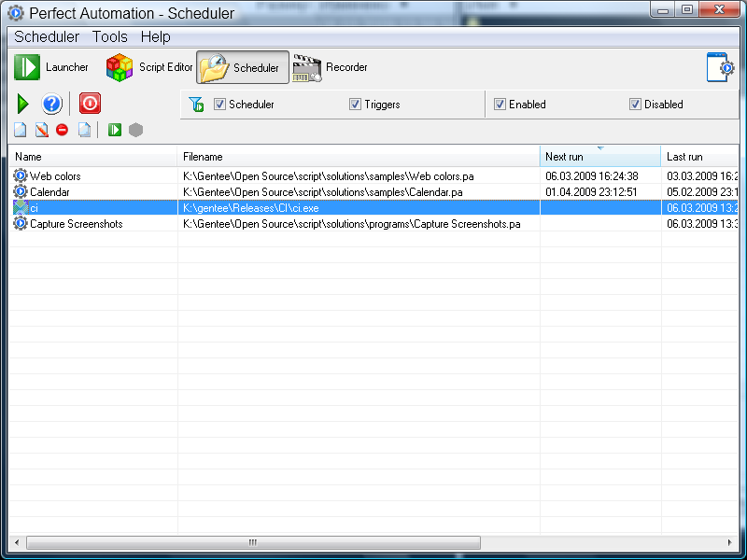Uncheck the Disabled filter checkbox
Viewport: 747px width, 560px height.
635,104
